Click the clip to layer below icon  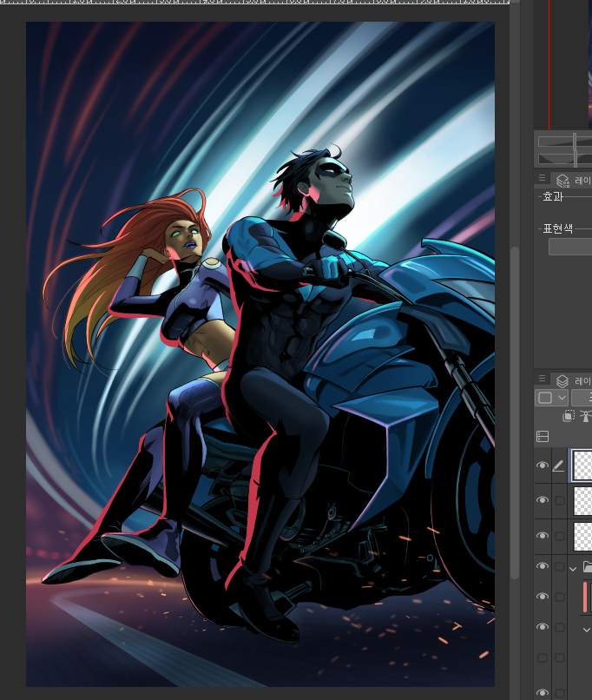point(568,416)
